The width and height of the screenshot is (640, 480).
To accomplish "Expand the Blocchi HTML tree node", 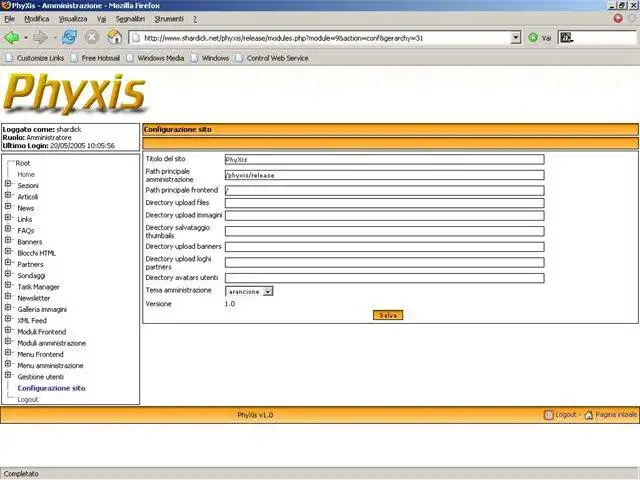I will [8, 251].
